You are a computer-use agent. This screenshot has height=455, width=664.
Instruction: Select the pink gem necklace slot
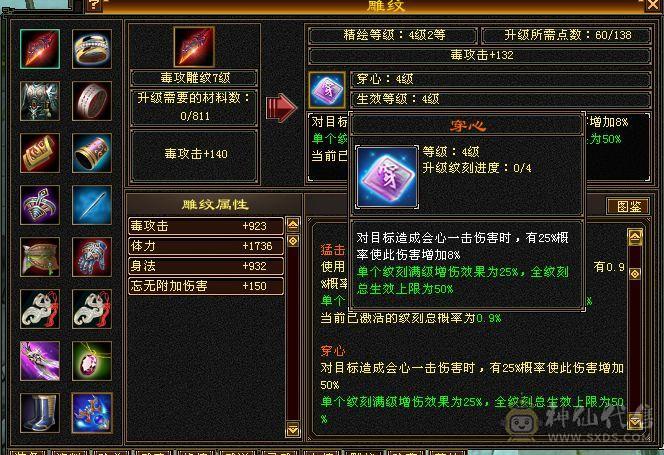[x=92, y=361]
